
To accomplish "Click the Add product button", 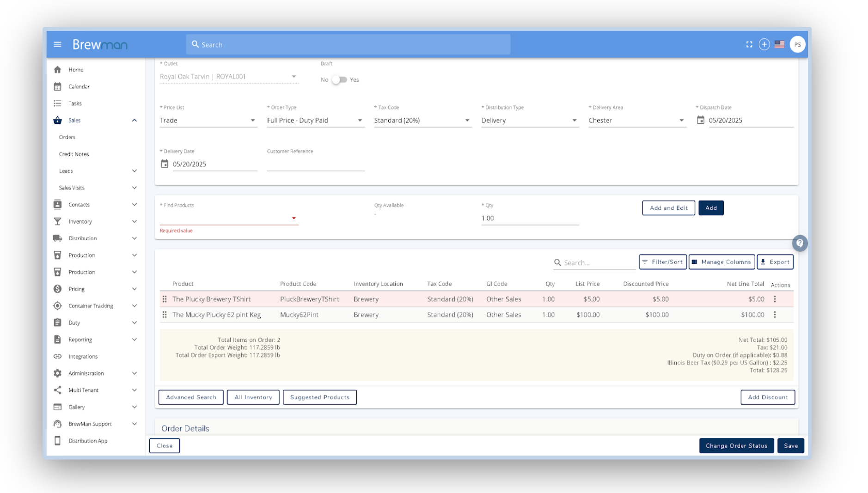I will pos(711,208).
